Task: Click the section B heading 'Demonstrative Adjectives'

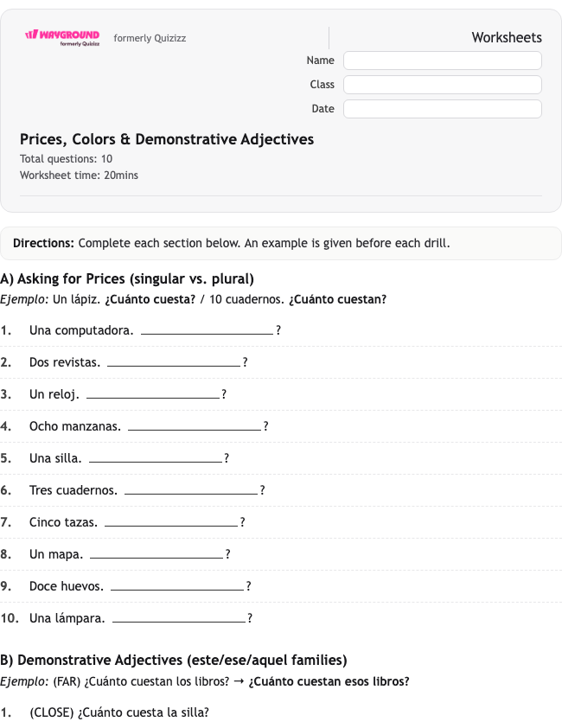Action: pyautogui.click(x=99, y=661)
